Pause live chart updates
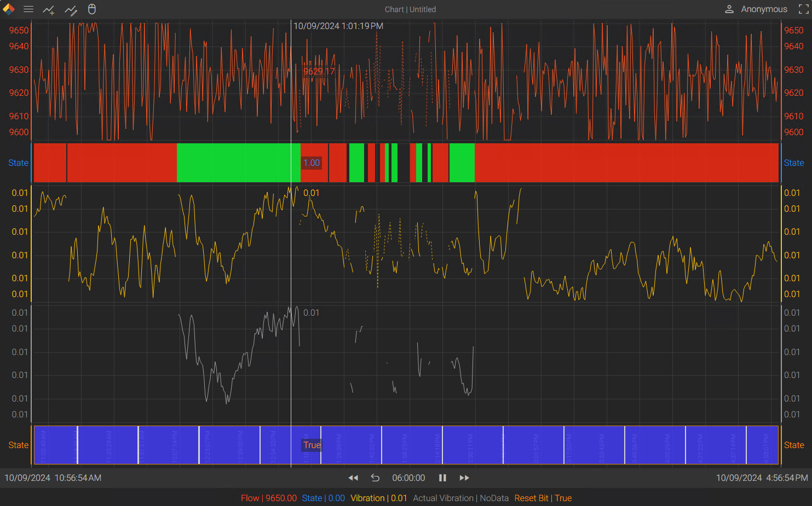This screenshot has height=506, width=812. pyautogui.click(x=442, y=478)
